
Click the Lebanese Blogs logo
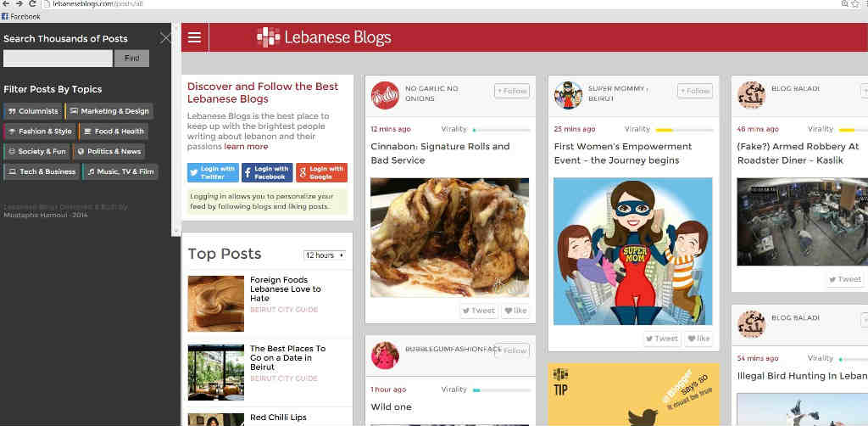click(x=324, y=37)
